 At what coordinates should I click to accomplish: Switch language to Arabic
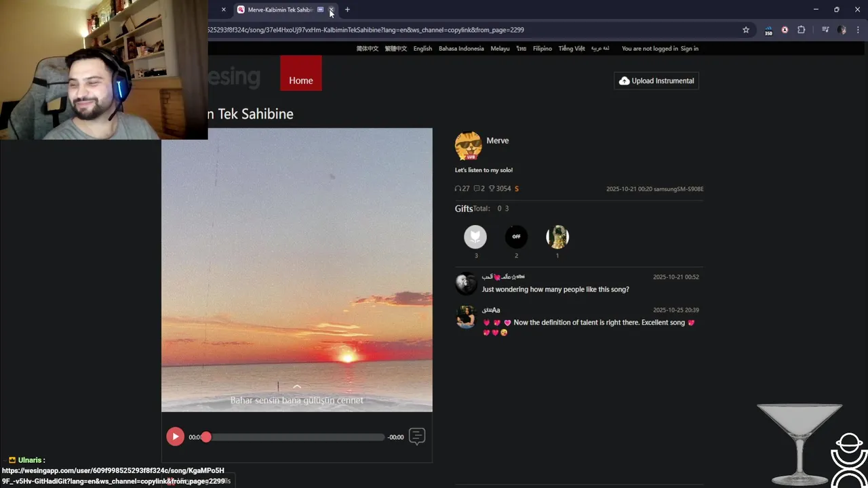point(600,49)
